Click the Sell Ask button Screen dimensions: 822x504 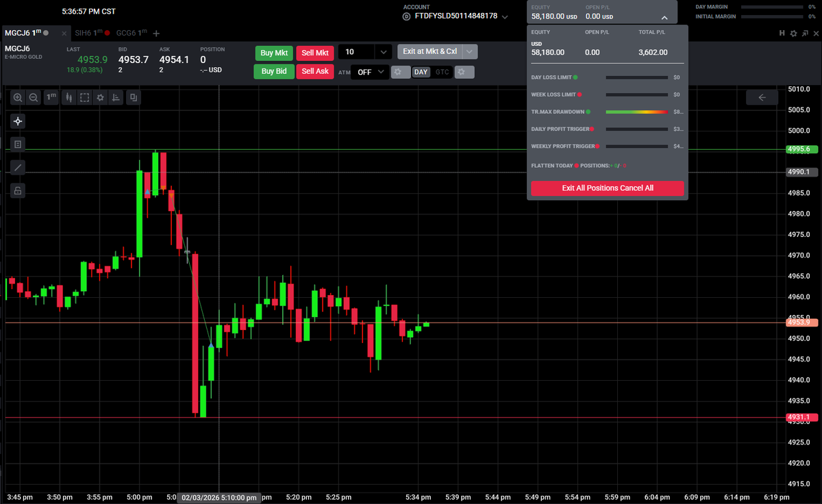(x=315, y=71)
